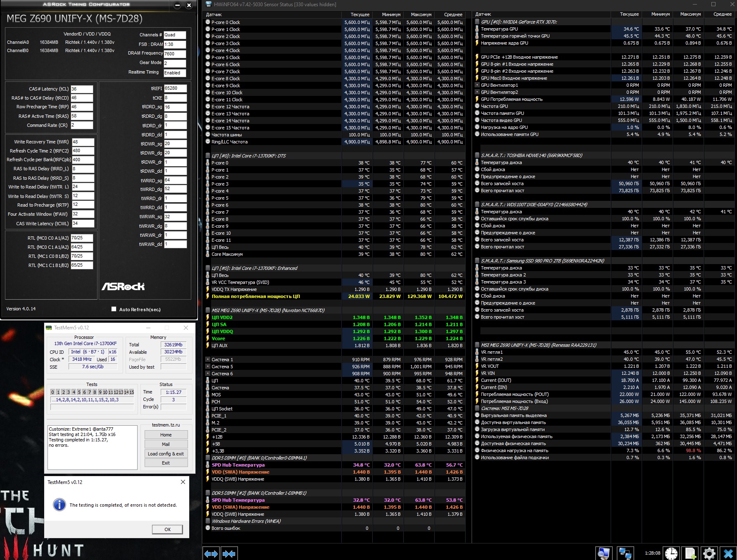737x560 pixels.
Task: Sort by the Среднее column in the right sensor pane
Action: [719, 14]
